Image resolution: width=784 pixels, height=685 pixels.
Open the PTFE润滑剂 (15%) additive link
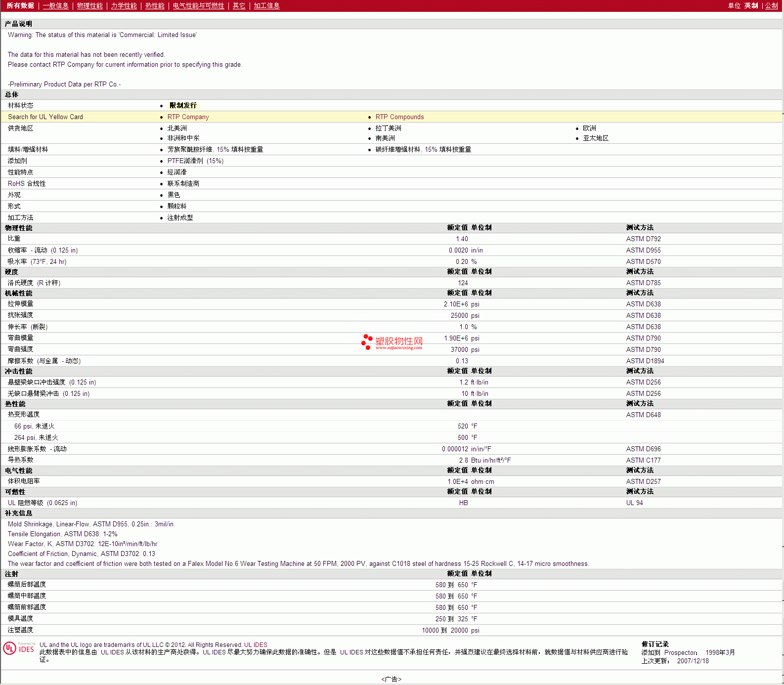[x=195, y=161]
